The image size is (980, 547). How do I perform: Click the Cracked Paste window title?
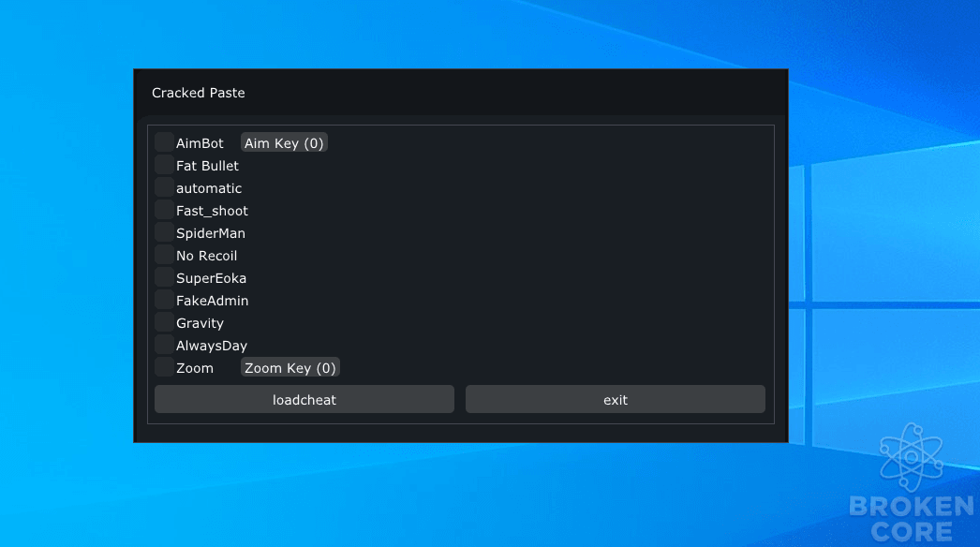tap(198, 93)
